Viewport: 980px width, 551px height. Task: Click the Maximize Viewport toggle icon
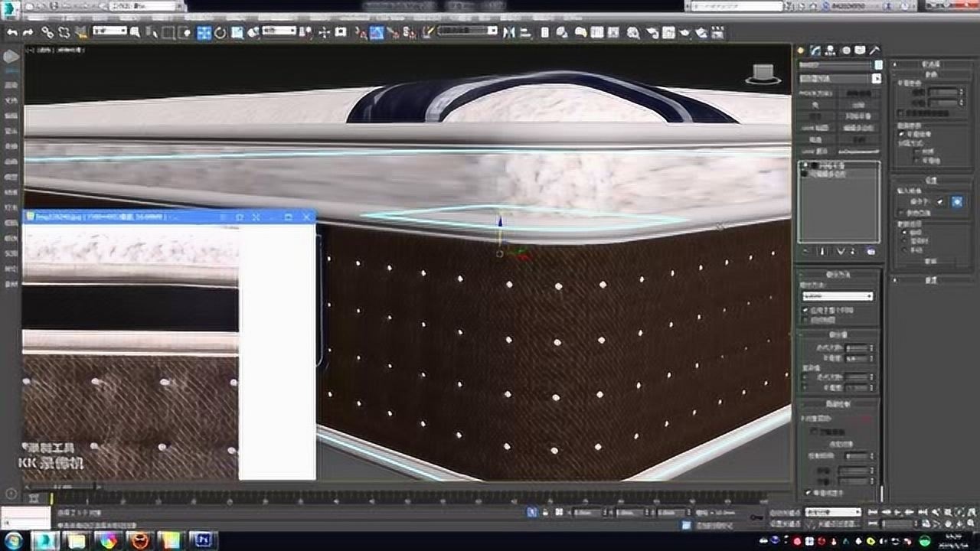point(971,524)
